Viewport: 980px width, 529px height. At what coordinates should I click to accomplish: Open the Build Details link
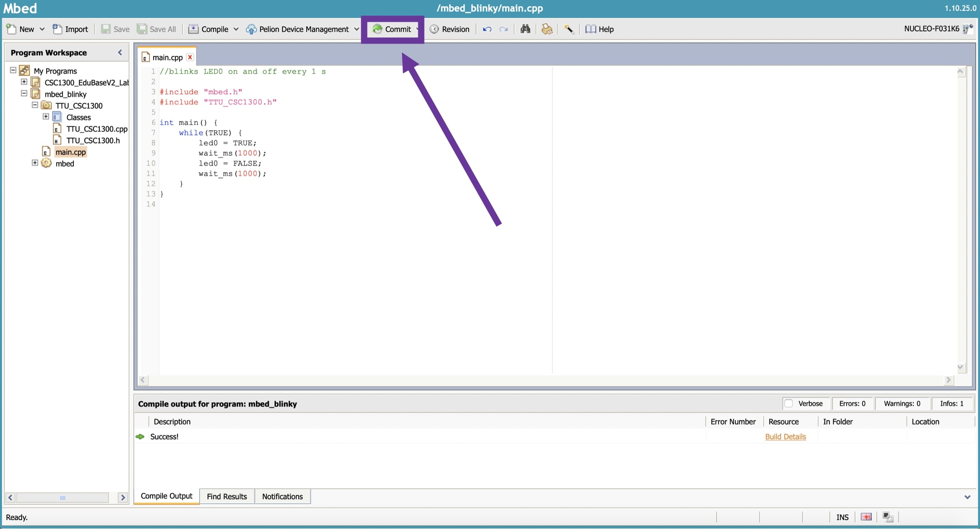coord(785,436)
